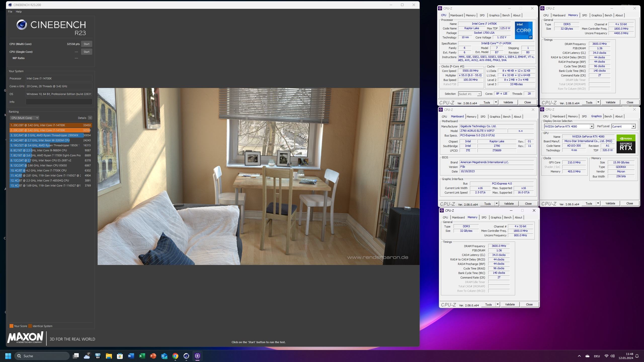Launch PowerPoint from the taskbar
644x362 pixels.
point(153,356)
